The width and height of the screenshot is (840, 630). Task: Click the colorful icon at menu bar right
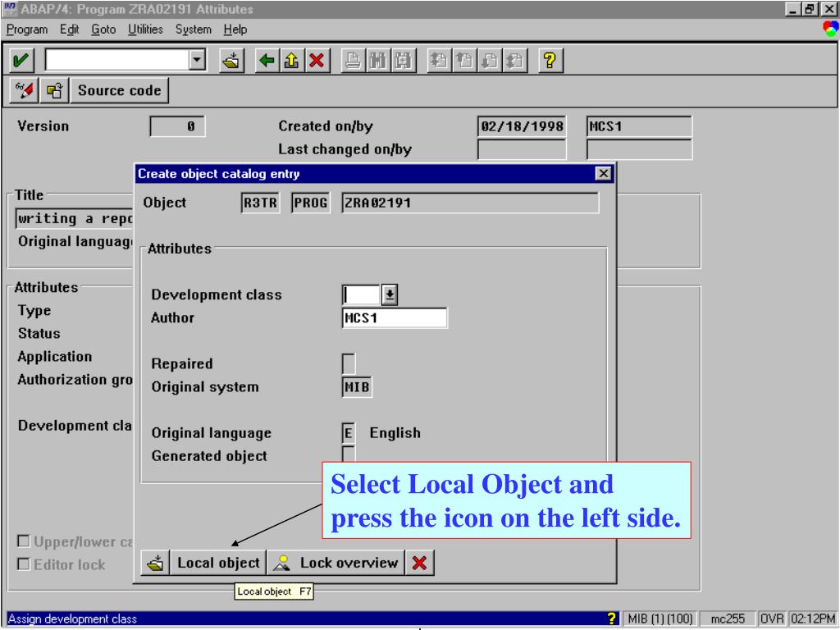tap(830, 29)
